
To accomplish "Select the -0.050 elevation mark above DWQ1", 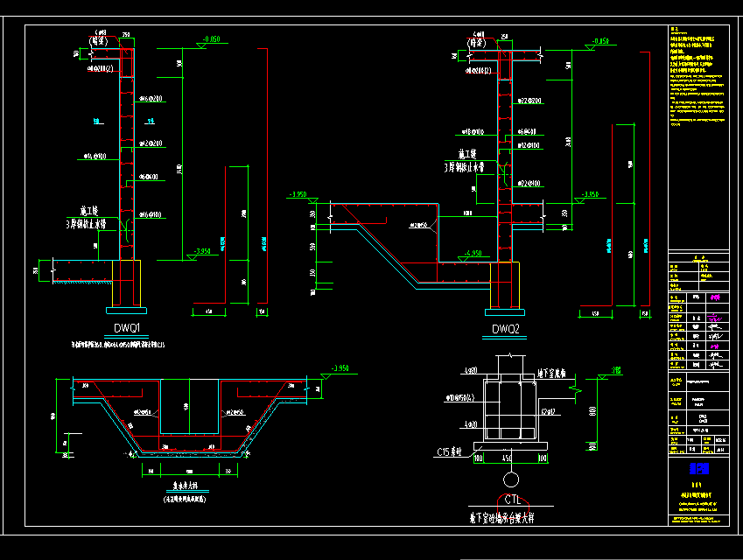I will point(211,38).
